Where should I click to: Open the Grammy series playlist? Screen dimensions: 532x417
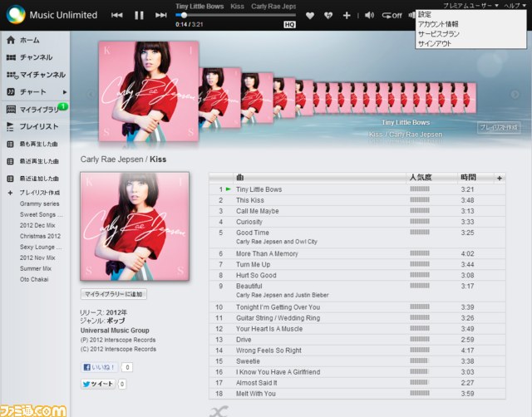[39, 204]
